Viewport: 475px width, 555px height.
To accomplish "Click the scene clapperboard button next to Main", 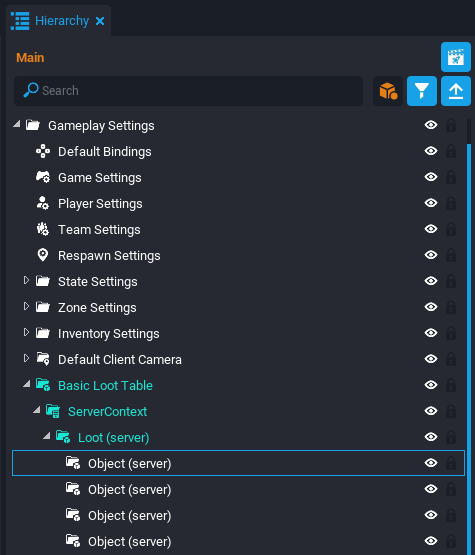I will tap(456, 57).
